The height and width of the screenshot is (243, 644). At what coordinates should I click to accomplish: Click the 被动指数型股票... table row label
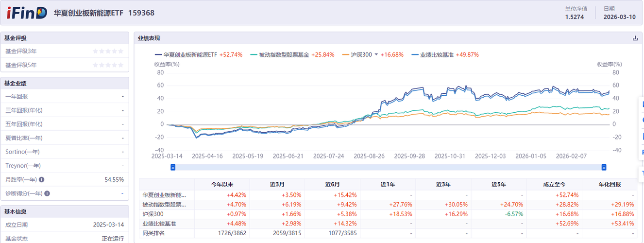click(x=164, y=205)
